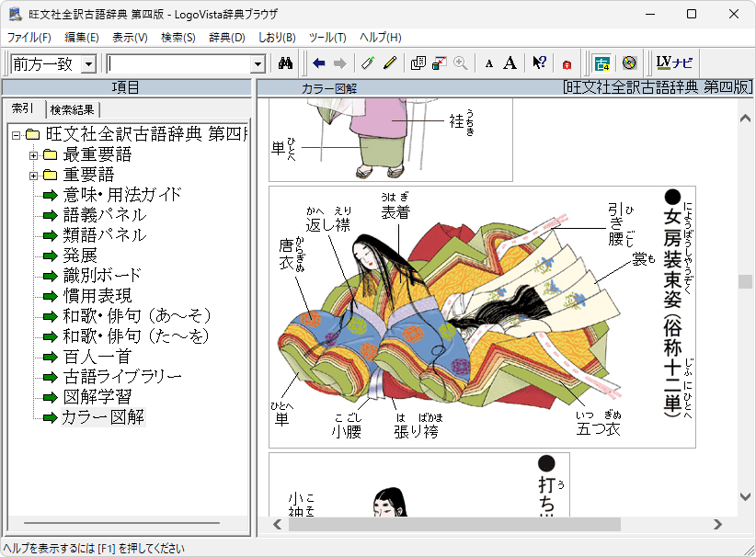
Task: Open the search input history dropdown arrow
Action: click(258, 63)
